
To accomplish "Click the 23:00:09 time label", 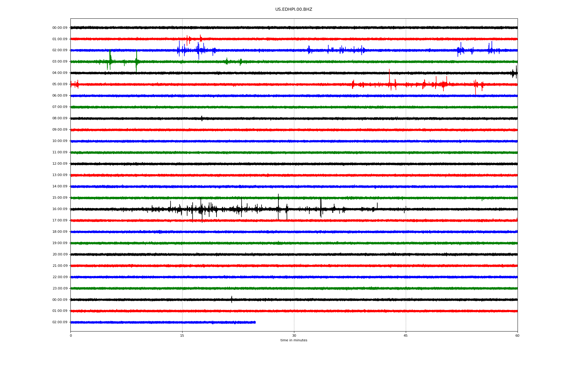I will coord(60,289).
